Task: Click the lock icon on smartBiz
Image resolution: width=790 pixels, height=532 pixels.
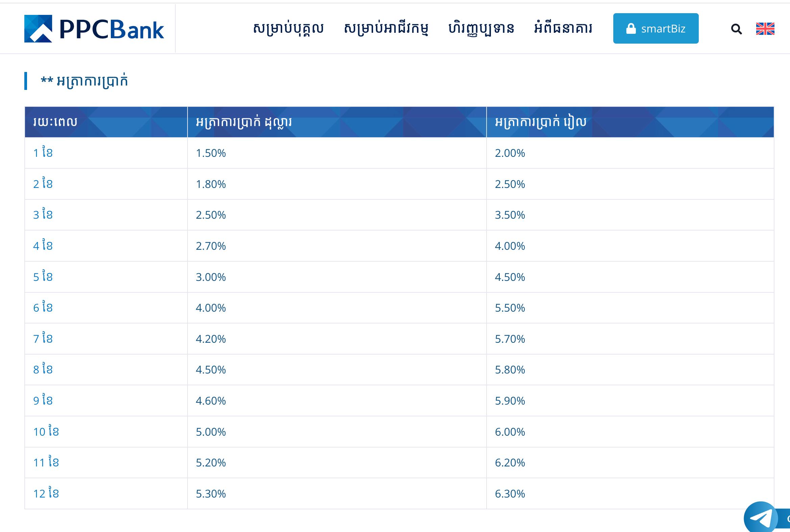Action: 631,29
